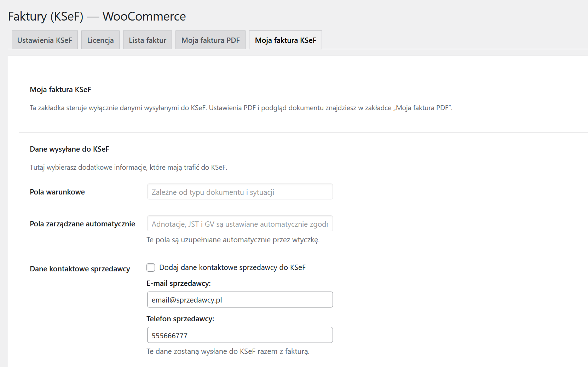Focus the E-mail sprzedawcy input
This screenshot has height=367, width=588.
[240, 300]
